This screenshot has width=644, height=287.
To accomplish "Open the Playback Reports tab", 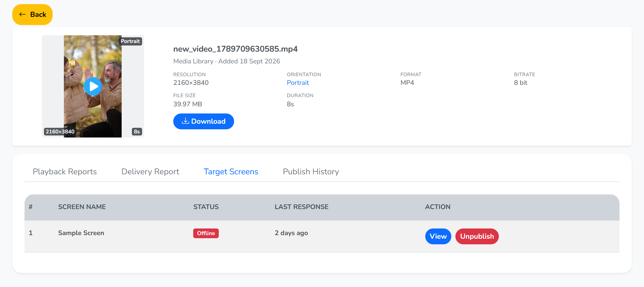I will click(65, 171).
